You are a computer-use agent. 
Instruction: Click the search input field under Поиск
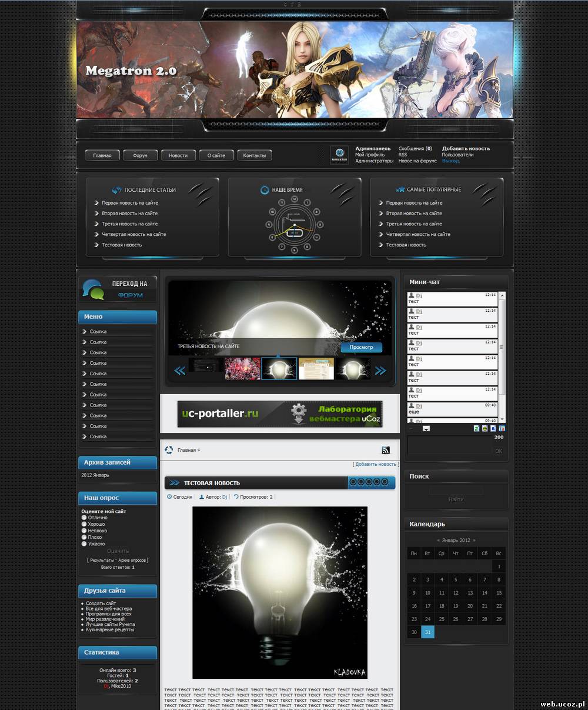point(456,490)
